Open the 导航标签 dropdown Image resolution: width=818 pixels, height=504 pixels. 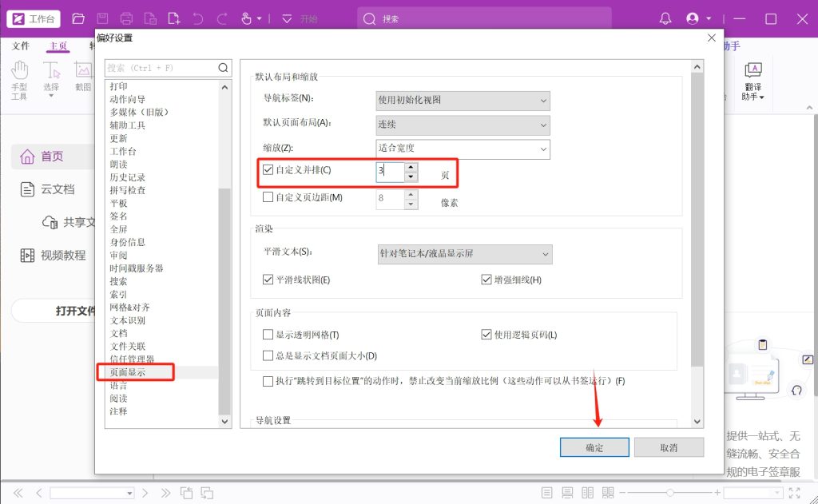coord(463,101)
